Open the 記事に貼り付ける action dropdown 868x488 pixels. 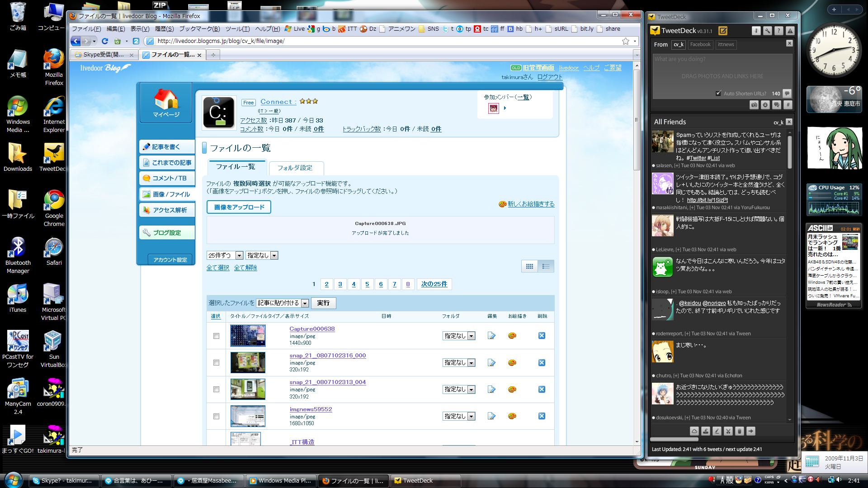tap(283, 303)
